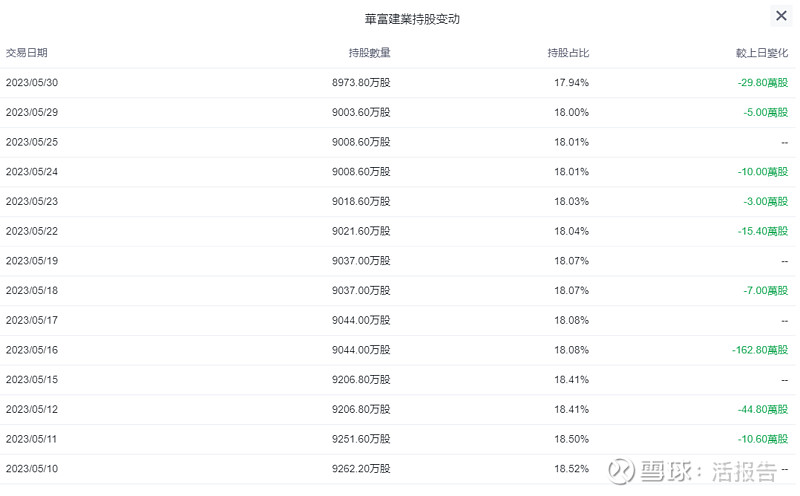
Task: Select the 2023/05/19 row date
Action: 32,261
